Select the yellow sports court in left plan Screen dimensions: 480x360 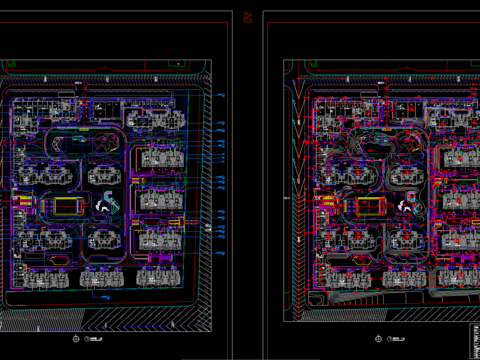tap(68, 207)
